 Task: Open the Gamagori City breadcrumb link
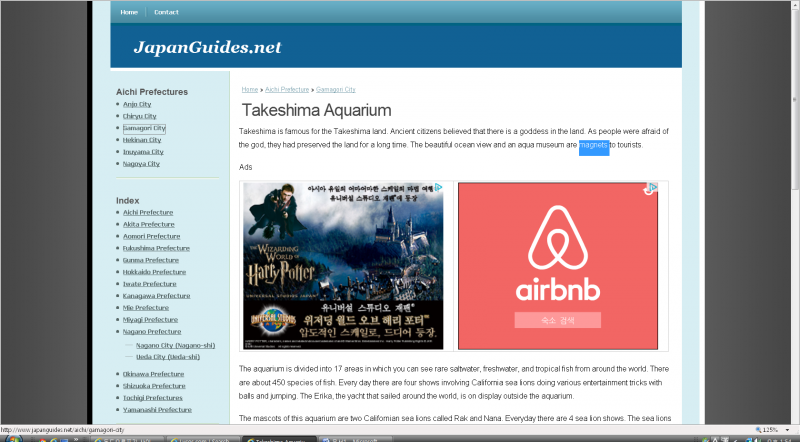[x=335, y=90]
